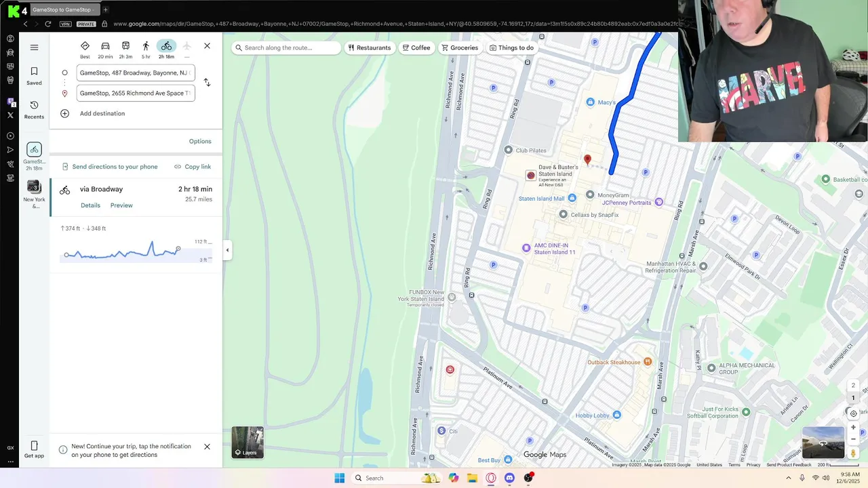868x488 pixels.
Task: Select the via Broadway cycling route
Action: coord(136,197)
